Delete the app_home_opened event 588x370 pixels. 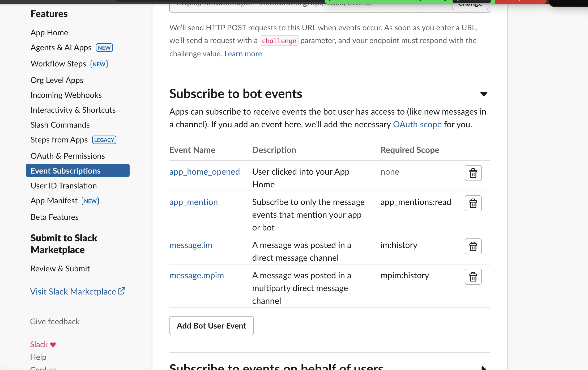473,173
